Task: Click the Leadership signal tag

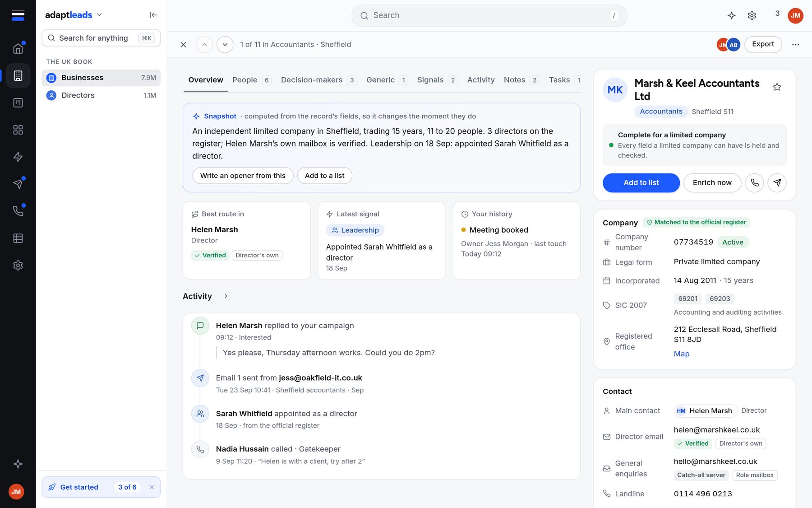Action: pos(355,230)
